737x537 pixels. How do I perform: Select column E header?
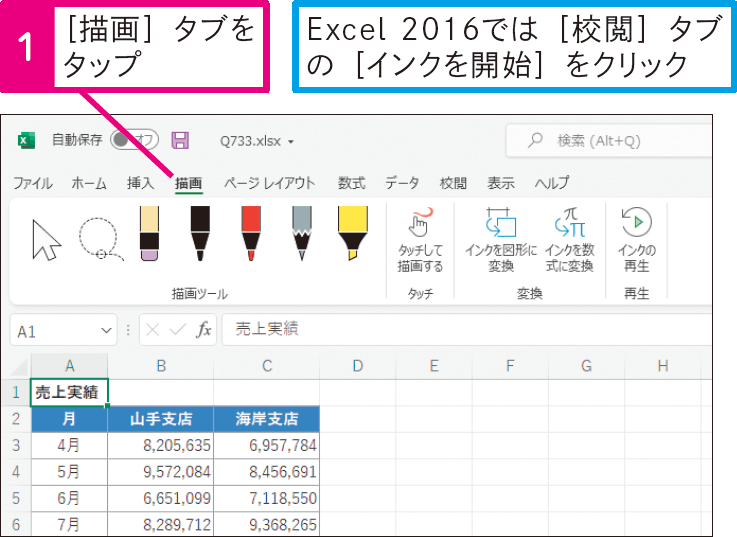click(434, 366)
